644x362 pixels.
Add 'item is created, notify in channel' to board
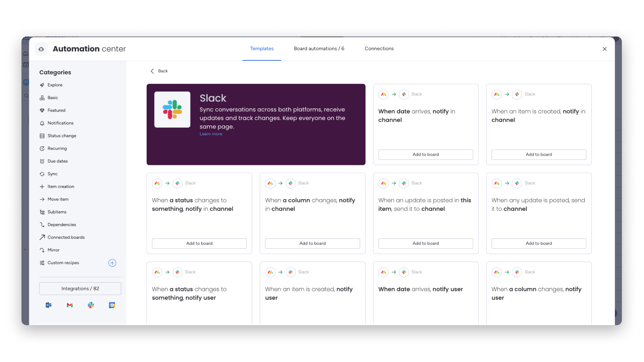click(x=539, y=155)
